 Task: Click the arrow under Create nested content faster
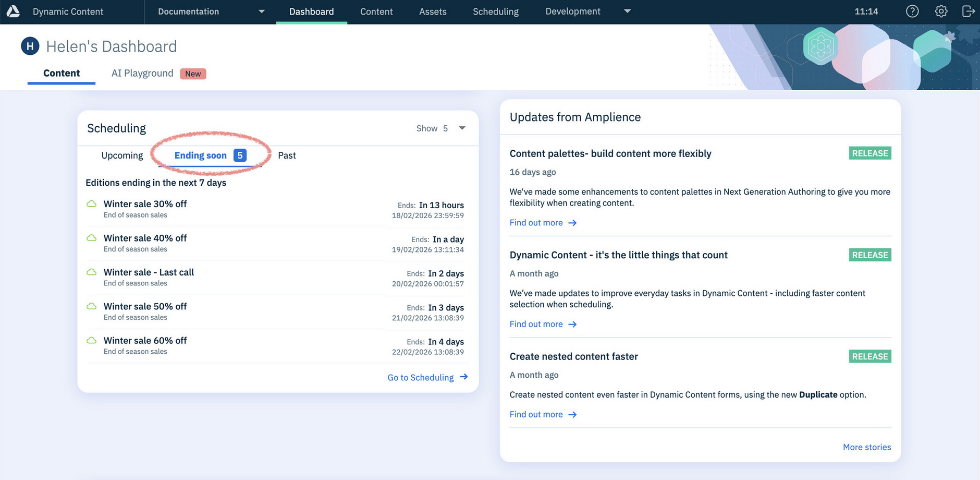point(572,414)
